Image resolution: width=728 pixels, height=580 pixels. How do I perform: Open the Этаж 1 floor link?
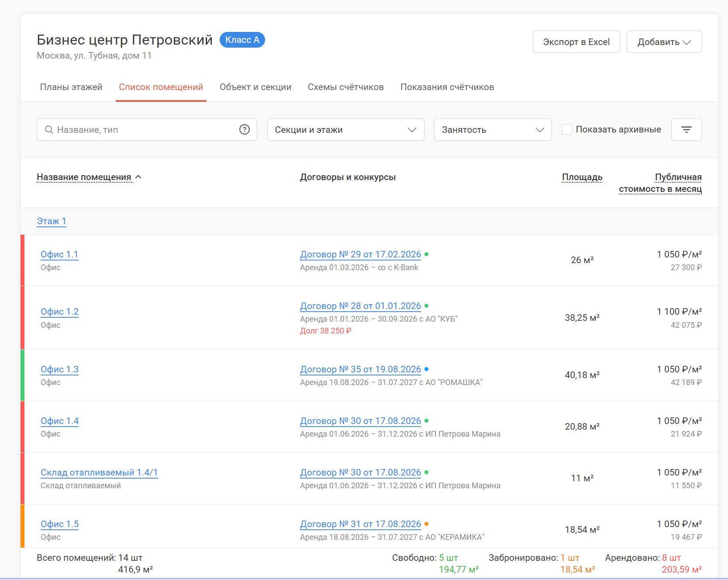pyautogui.click(x=52, y=221)
